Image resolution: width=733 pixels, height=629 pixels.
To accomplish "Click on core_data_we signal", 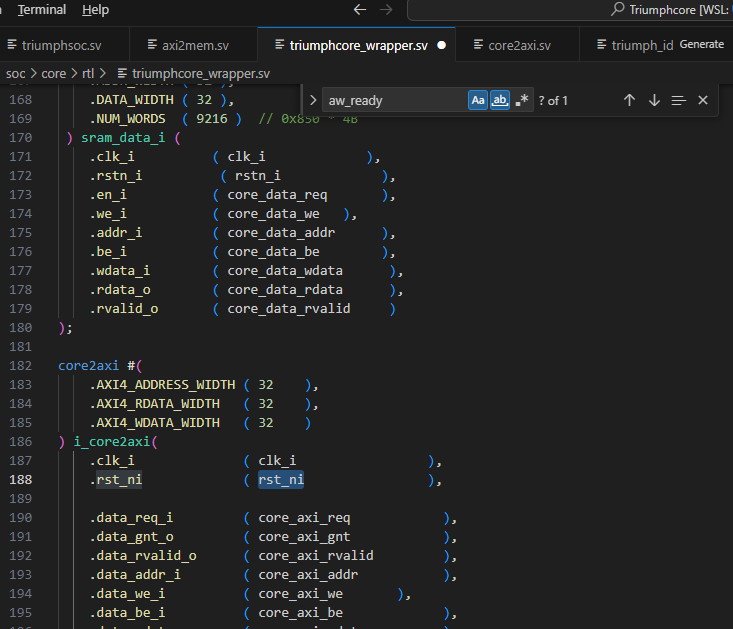I will pos(273,214).
